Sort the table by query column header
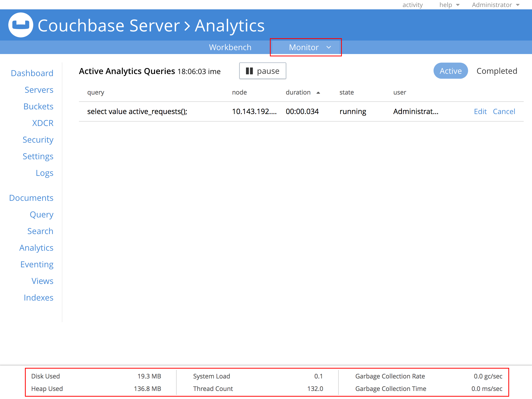The width and height of the screenshot is (532, 399). [x=96, y=92]
